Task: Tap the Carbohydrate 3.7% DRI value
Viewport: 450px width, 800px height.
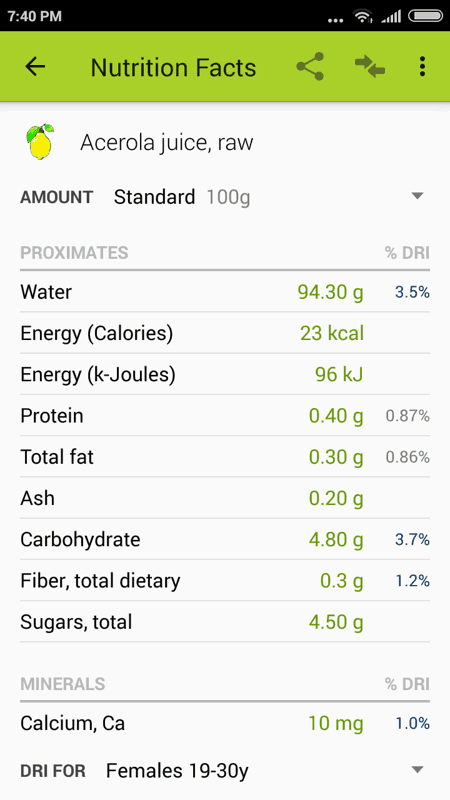Action: [412, 540]
